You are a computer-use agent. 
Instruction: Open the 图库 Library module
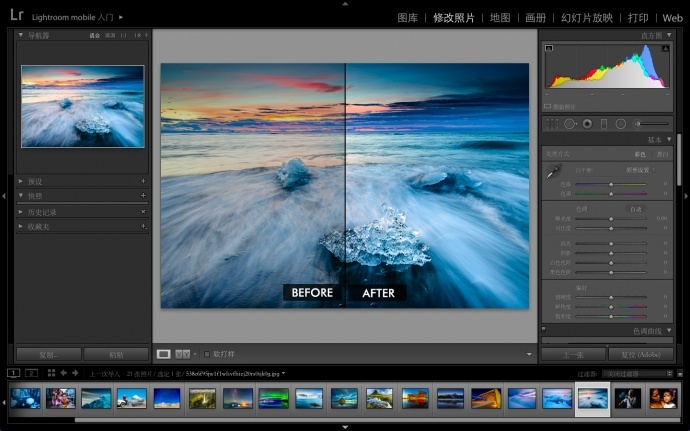407,18
